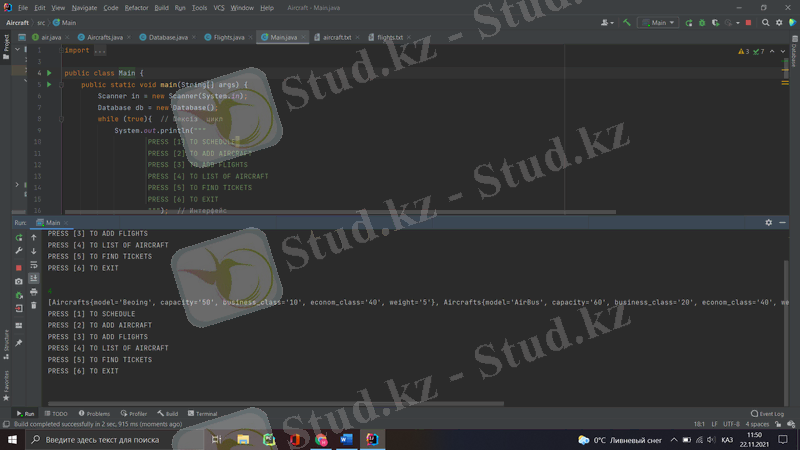The image size is (800, 450).
Task: Open IDE settings gear in top toolbar
Action: pos(779,22)
